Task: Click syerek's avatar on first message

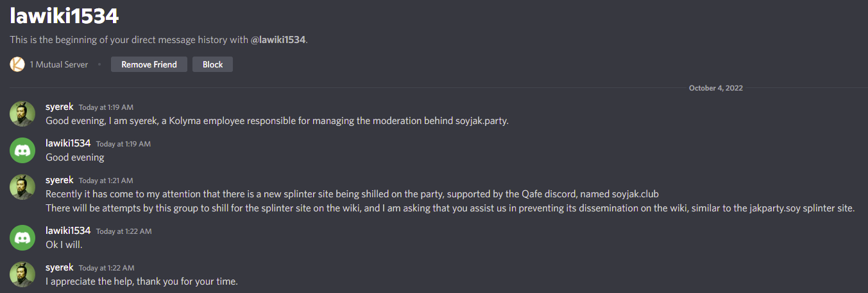Action: tap(22, 114)
